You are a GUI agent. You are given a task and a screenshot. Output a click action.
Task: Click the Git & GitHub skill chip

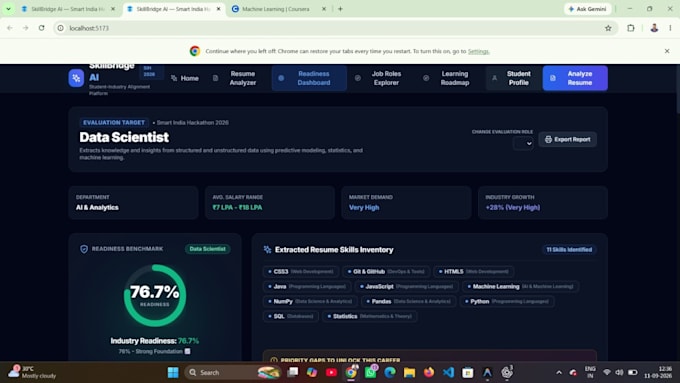(x=386, y=272)
